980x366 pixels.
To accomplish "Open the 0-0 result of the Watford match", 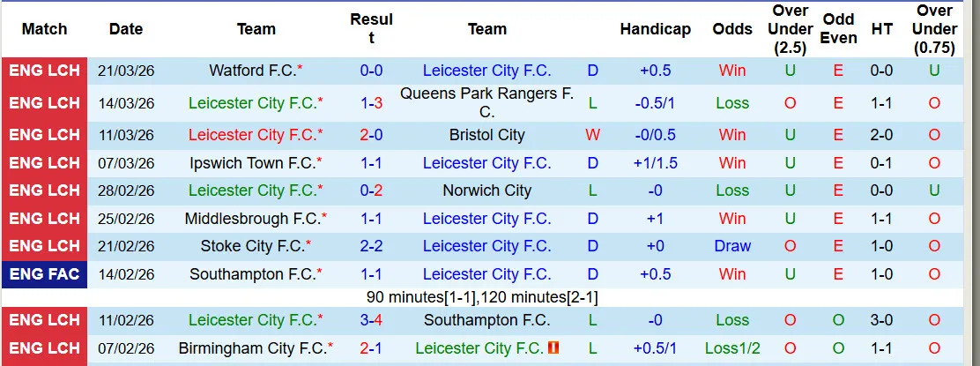I will pyautogui.click(x=371, y=71).
